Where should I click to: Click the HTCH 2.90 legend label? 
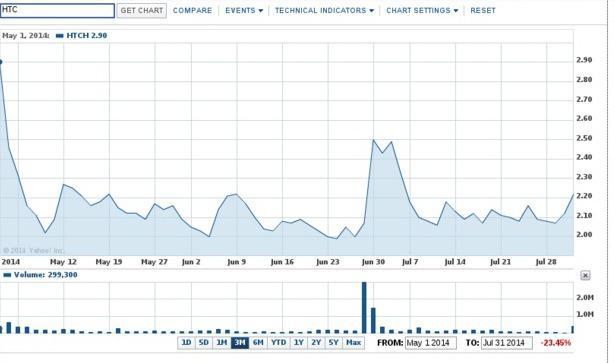[81, 36]
